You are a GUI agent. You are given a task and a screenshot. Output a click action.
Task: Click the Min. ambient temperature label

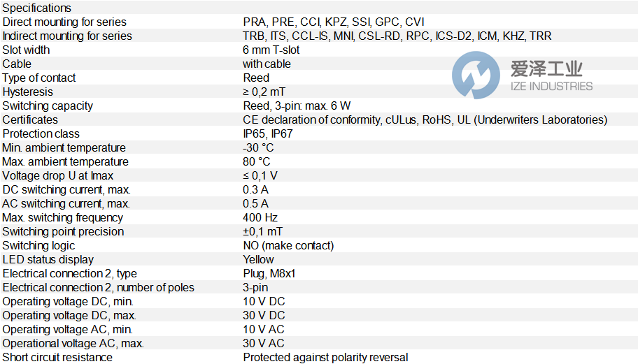point(64,147)
